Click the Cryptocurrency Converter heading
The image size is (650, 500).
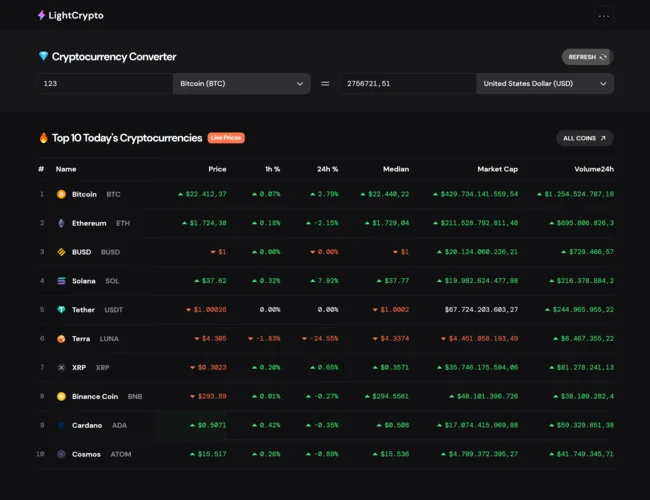tap(114, 56)
